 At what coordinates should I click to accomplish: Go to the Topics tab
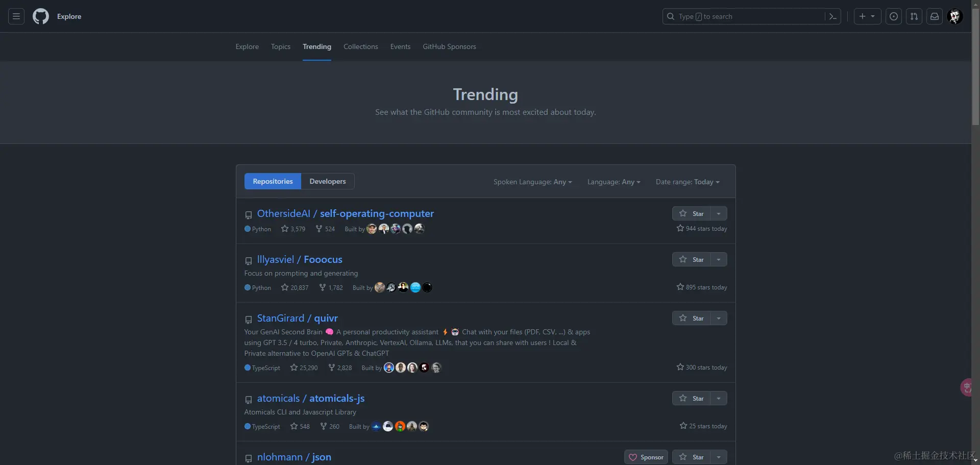281,46
